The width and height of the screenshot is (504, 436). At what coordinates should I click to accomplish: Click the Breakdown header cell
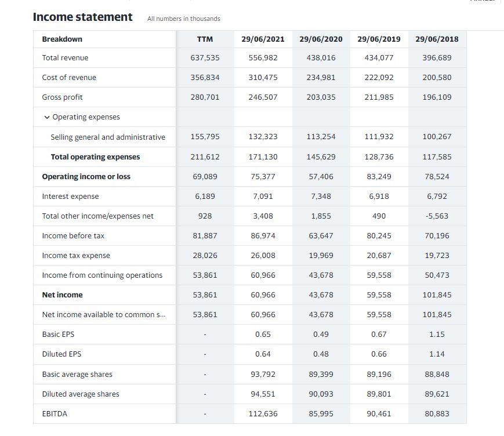[x=61, y=39]
